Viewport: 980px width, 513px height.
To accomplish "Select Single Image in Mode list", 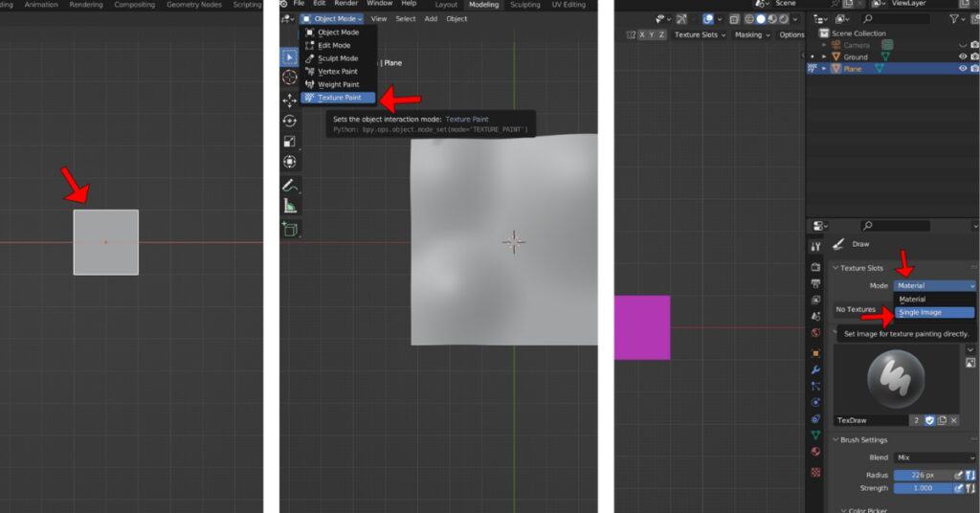I will click(x=934, y=312).
